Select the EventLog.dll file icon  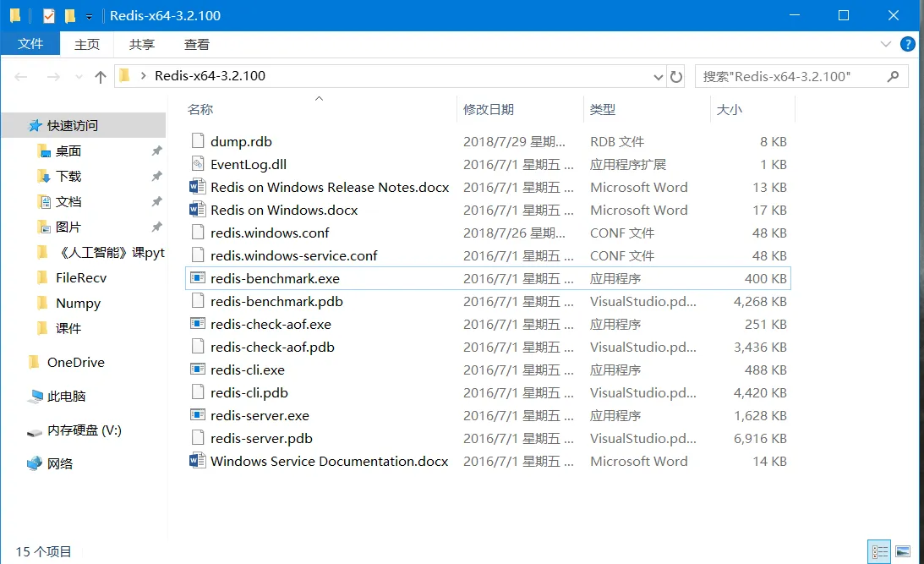198,164
